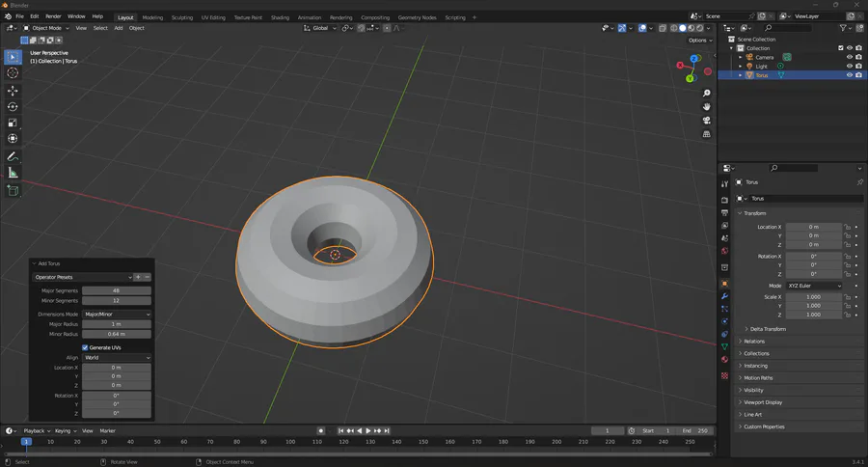Open the Object Mode dropdown
Image resolution: width=868 pixels, height=467 pixels.
46,28
